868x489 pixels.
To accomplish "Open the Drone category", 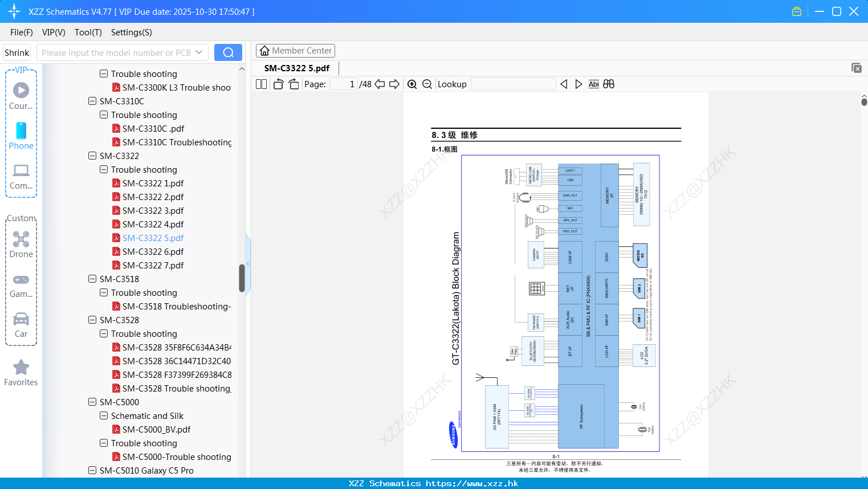I will click(21, 245).
